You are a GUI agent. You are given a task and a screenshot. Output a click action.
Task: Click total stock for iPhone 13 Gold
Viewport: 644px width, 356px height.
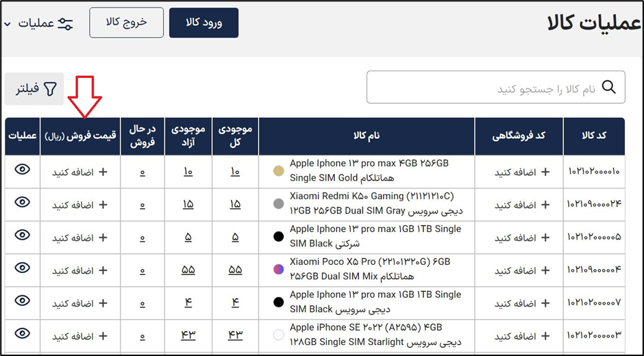click(235, 173)
